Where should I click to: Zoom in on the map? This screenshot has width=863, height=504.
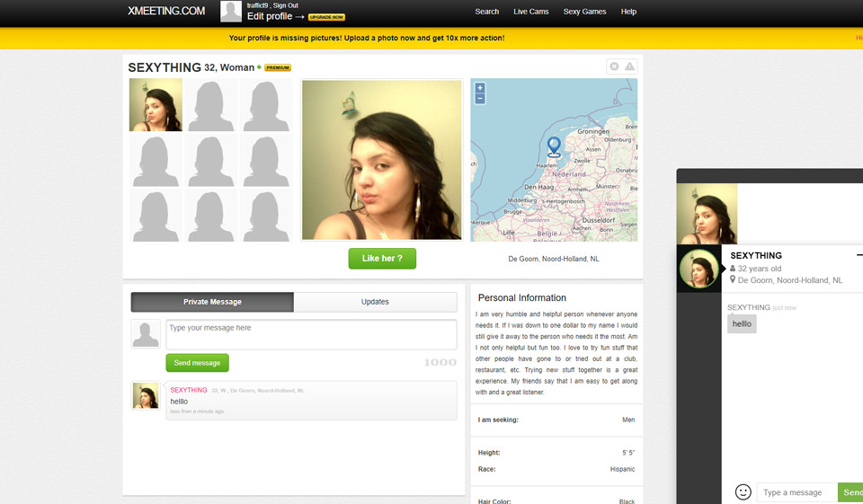[480, 88]
